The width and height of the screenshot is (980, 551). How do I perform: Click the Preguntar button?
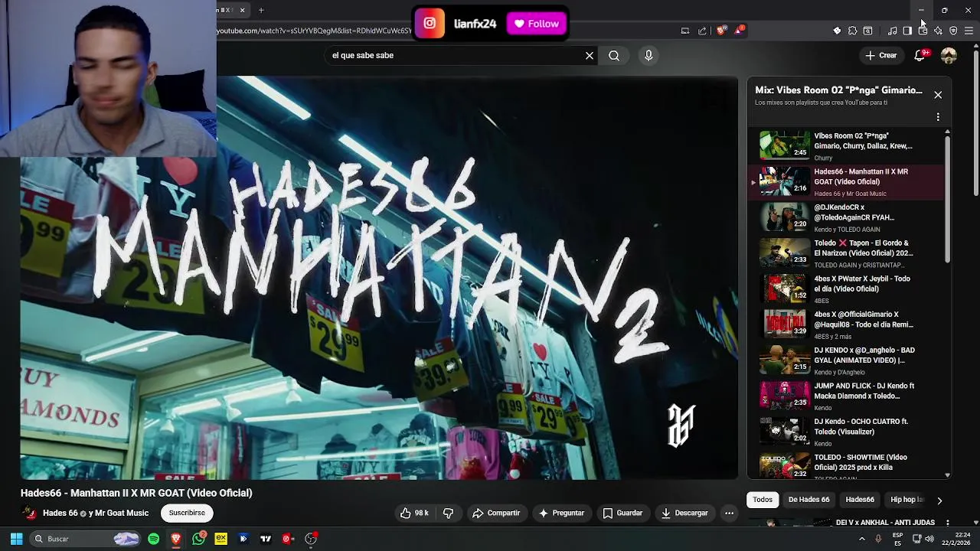click(561, 513)
